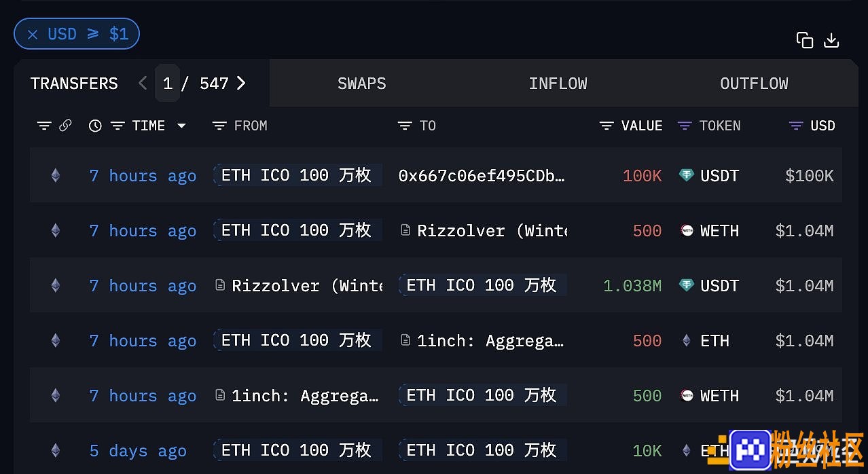Screen dimensions: 868x474
Task: Open the FROM column filter
Action: tap(219, 126)
